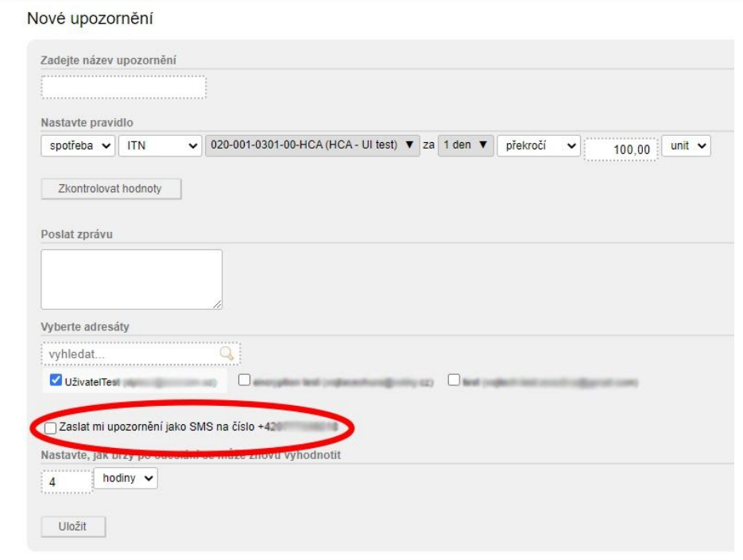This screenshot has height=560, width=743.
Task: Click the 'Zkontrolovat hodnoty' button
Action: (x=111, y=189)
